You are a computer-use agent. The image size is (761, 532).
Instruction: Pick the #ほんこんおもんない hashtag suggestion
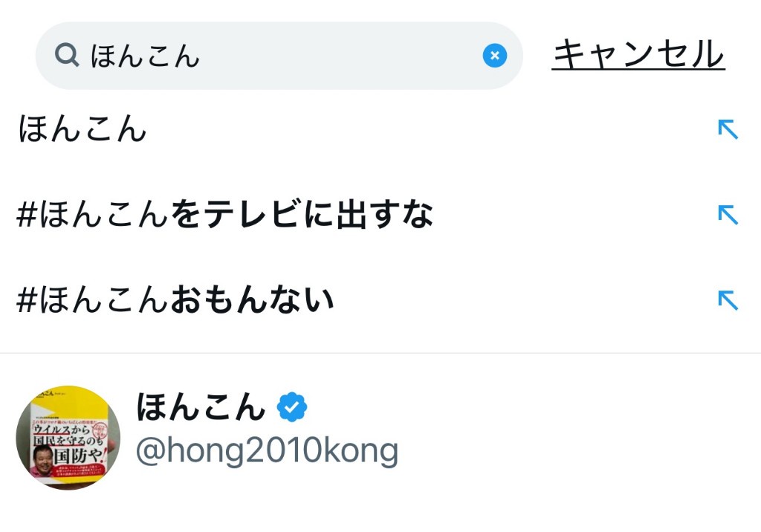point(175,299)
